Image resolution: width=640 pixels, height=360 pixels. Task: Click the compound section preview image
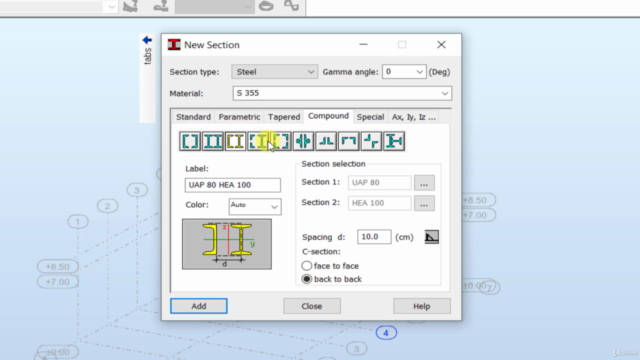tap(227, 244)
